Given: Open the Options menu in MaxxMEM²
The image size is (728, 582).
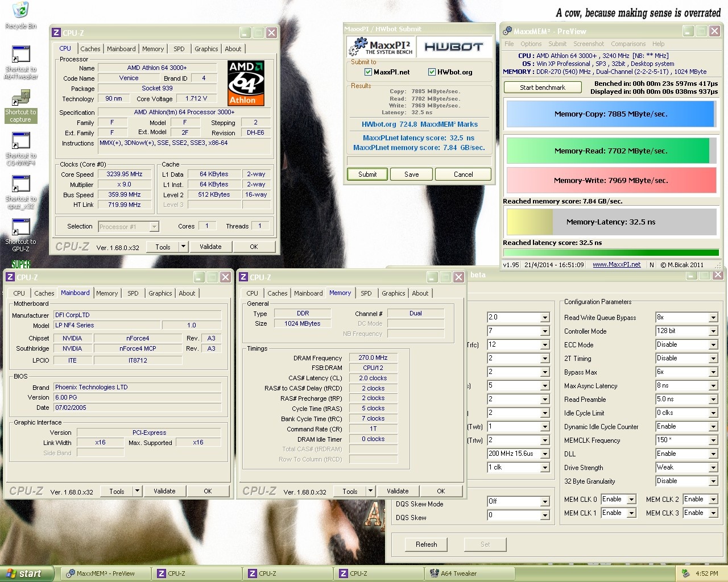Looking at the screenshot, I should click(531, 44).
